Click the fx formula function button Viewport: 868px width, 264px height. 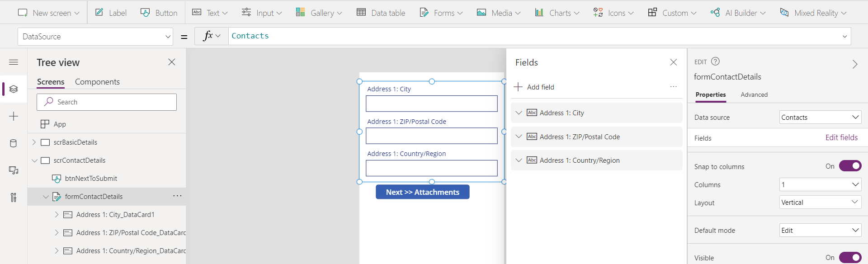pyautogui.click(x=211, y=36)
